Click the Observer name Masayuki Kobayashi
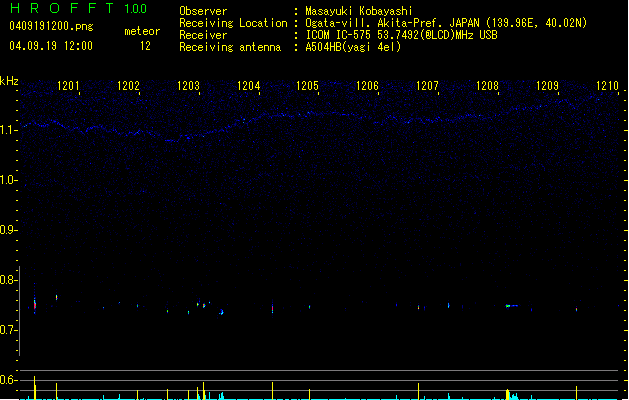The width and height of the screenshot is (629, 400). click(359, 11)
